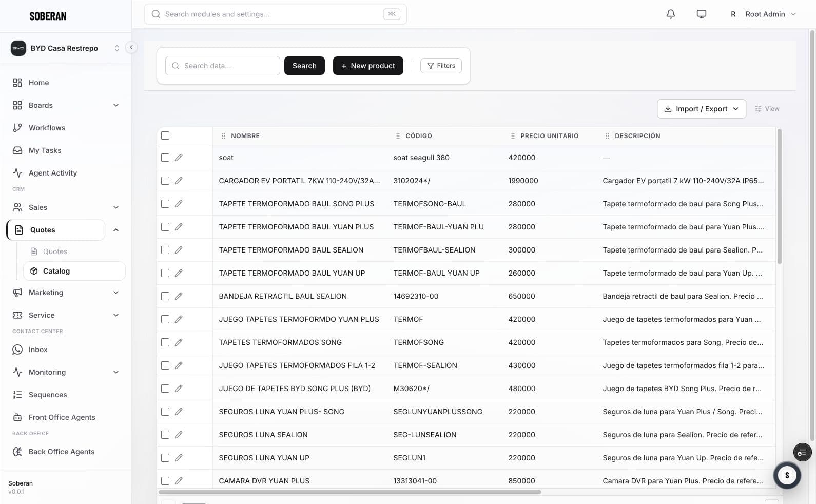Edit the CARGADOR EV PORTATIL row
Viewport: 816px width, 504px height.
pos(179,181)
